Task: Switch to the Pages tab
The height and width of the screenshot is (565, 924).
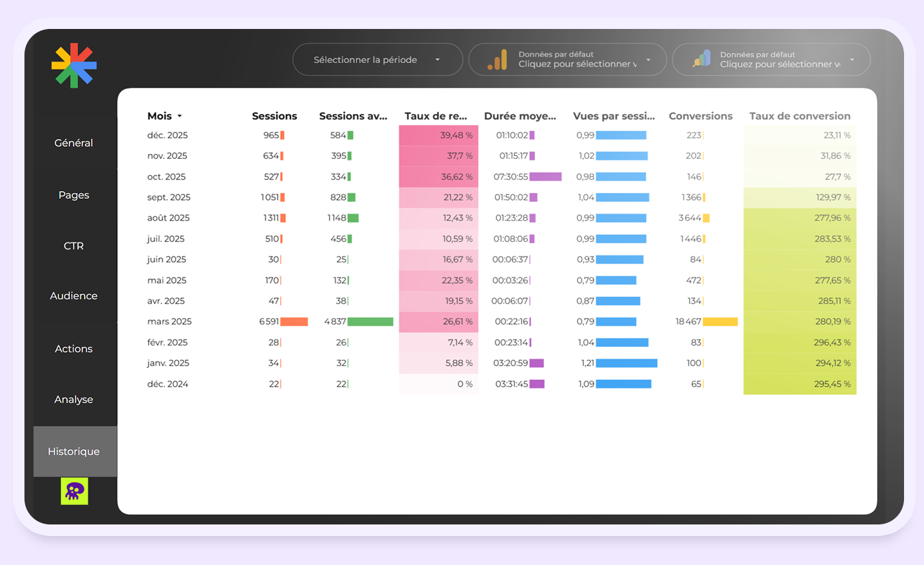Action: pyautogui.click(x=73, y=195)
